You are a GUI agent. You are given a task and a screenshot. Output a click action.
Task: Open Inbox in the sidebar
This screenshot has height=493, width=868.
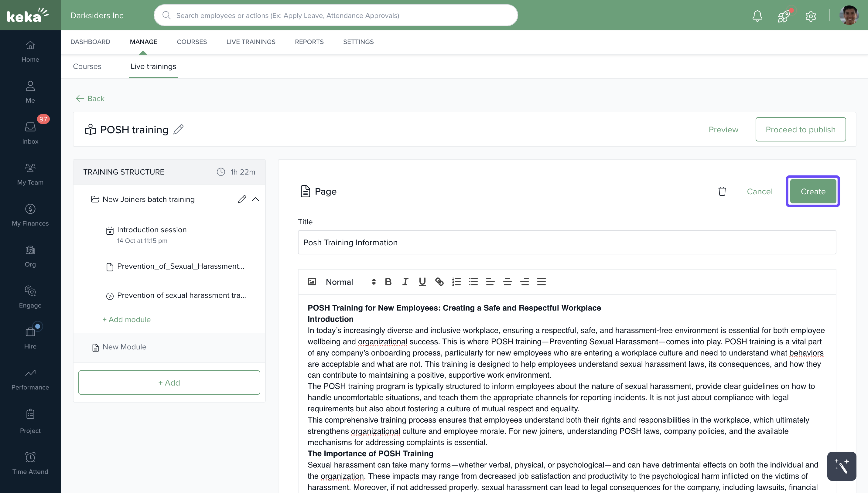30,132
